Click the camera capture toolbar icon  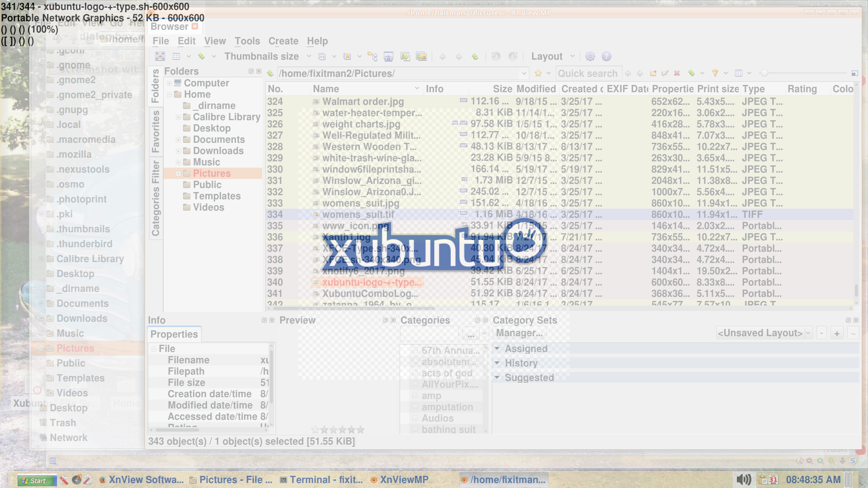[388, 56]
